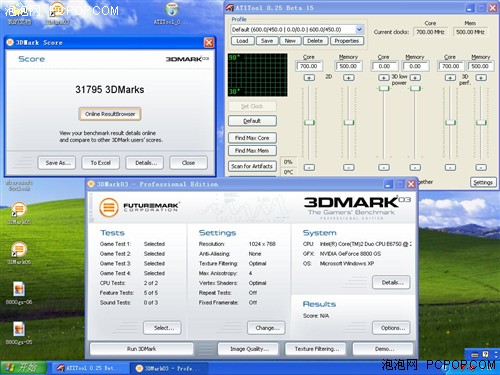Click the '31795 3DMarks' score text
Image resolution: width=500 pixels, height=375 pixels.
coord(110,90)
